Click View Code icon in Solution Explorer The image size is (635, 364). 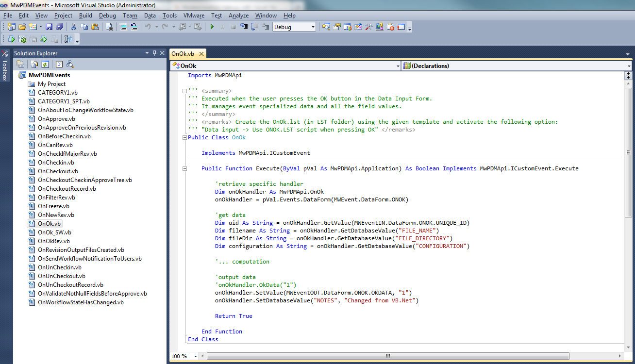pyautogui.click(x=59, y=64)
